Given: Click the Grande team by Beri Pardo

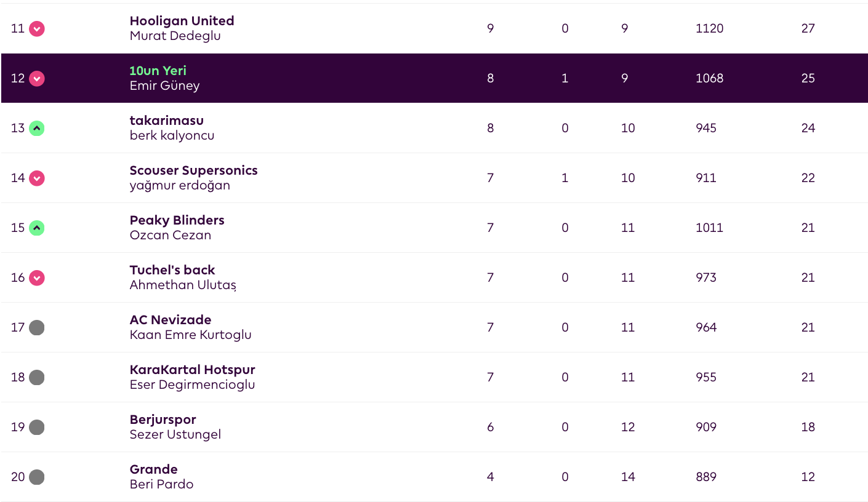Looking at the screenshot, I should click(153, 469).
